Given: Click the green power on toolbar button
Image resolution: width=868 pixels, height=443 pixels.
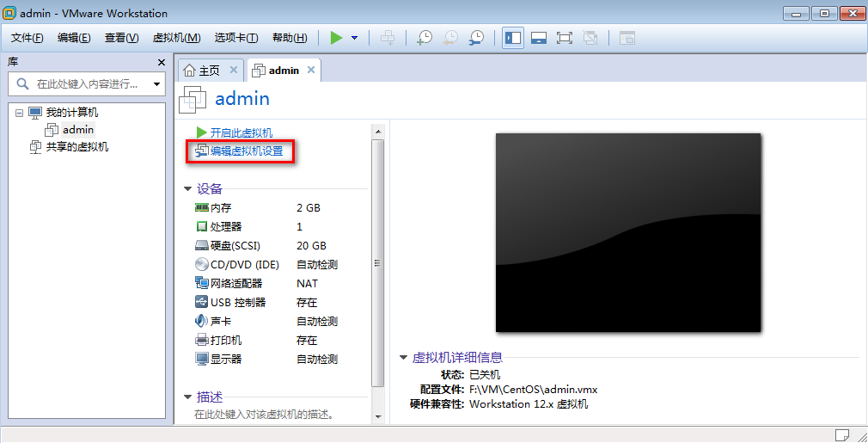Looking at the screenshot, I should (336, 38).
